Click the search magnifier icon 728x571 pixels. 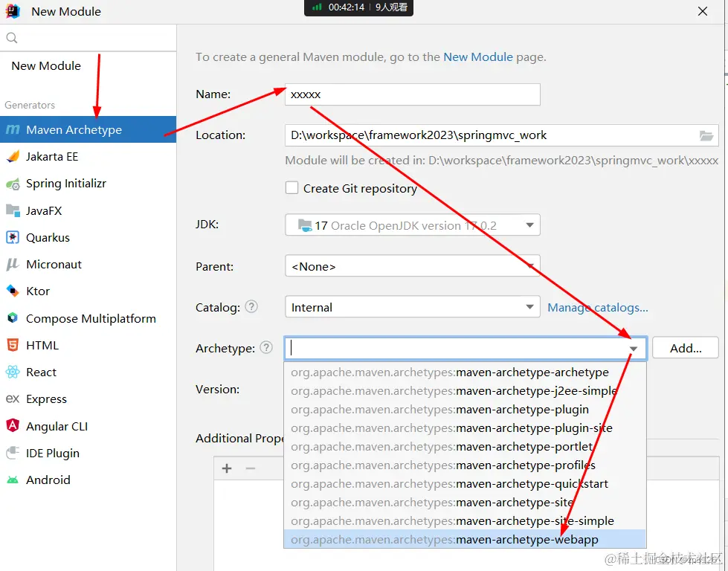click(x=12, y=38)
